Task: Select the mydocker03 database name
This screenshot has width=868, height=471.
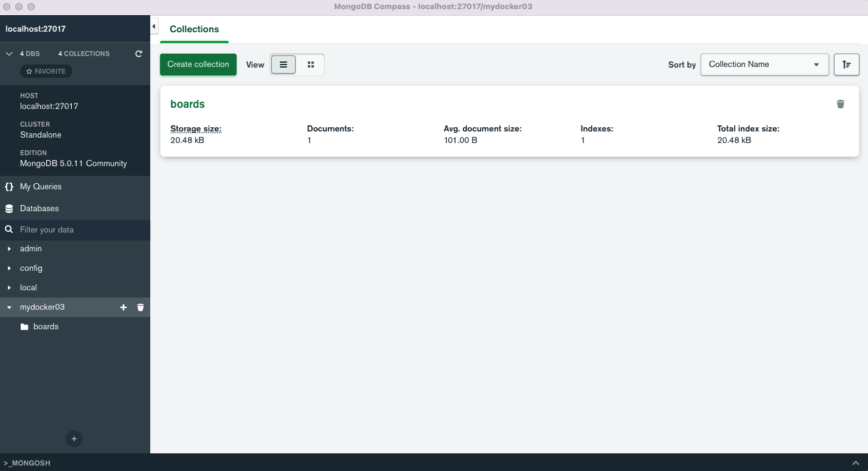Action: click(x=42, y=307)
